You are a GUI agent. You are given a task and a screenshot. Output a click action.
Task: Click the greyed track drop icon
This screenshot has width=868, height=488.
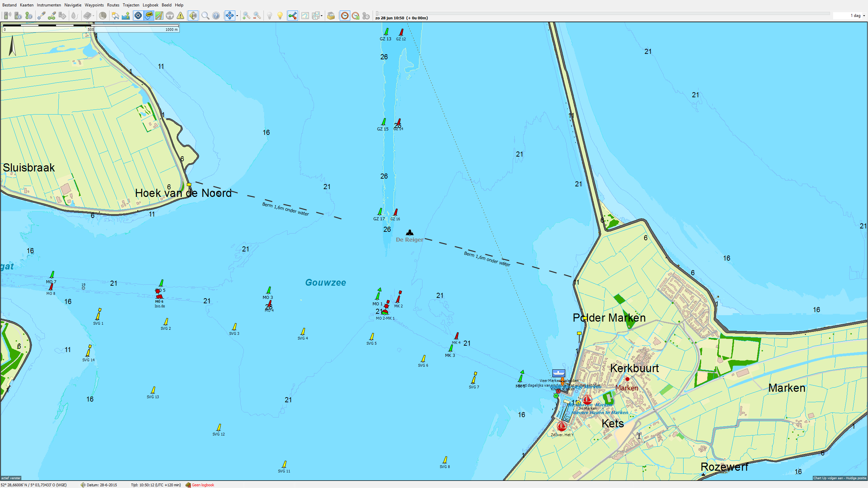(x=75, y=16)
